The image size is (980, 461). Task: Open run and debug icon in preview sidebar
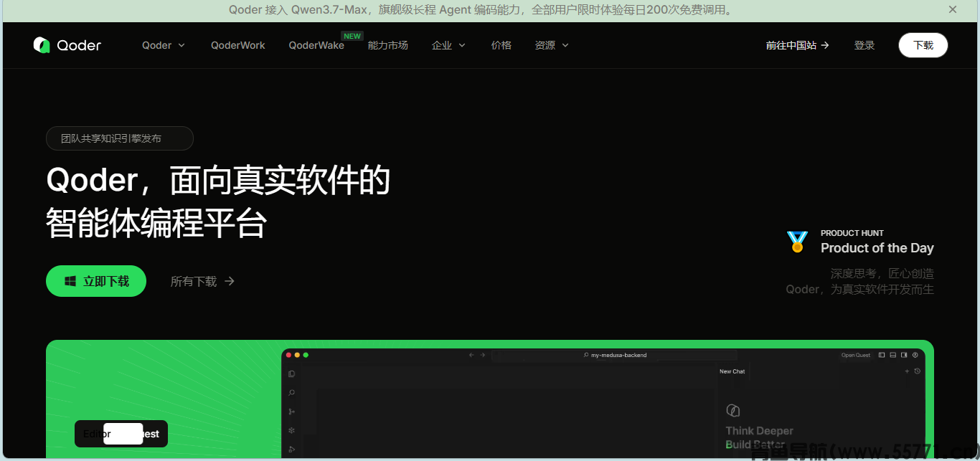click(291, 449)
